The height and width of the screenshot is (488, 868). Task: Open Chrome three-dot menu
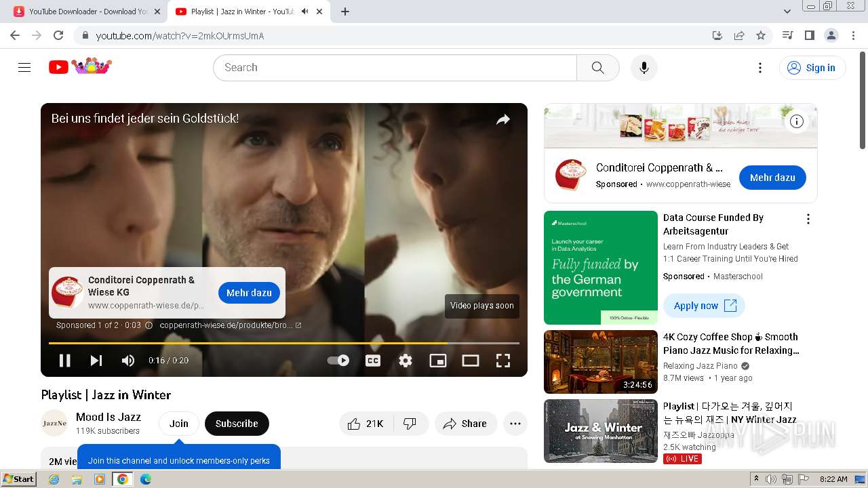click(853, 35)
